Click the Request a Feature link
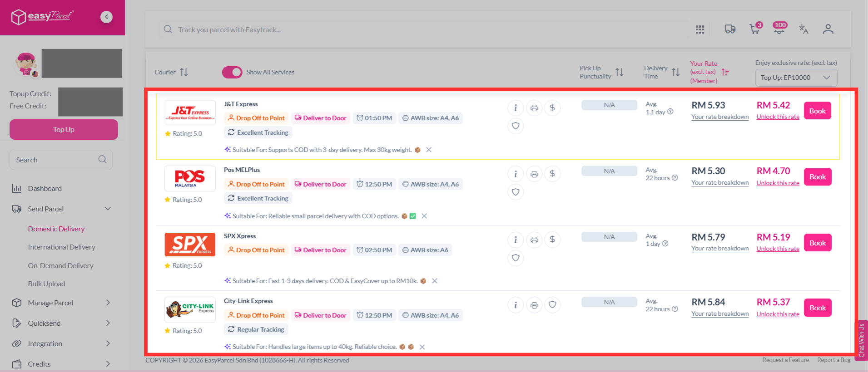 (786, 360)
